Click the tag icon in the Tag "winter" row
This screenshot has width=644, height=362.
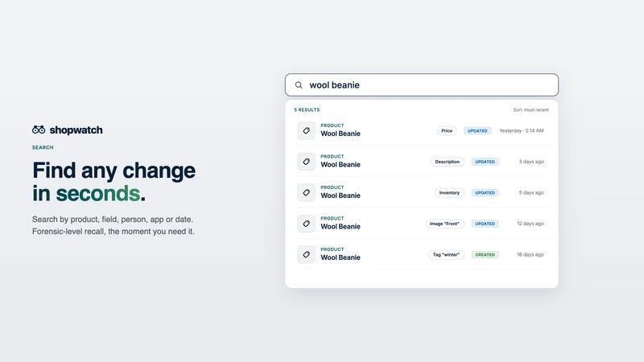306,254
